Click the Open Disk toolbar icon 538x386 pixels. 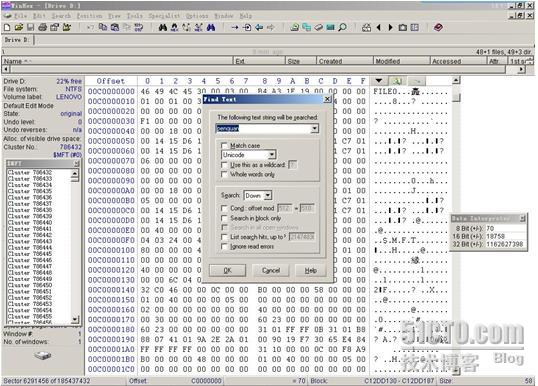pos(294,27)
